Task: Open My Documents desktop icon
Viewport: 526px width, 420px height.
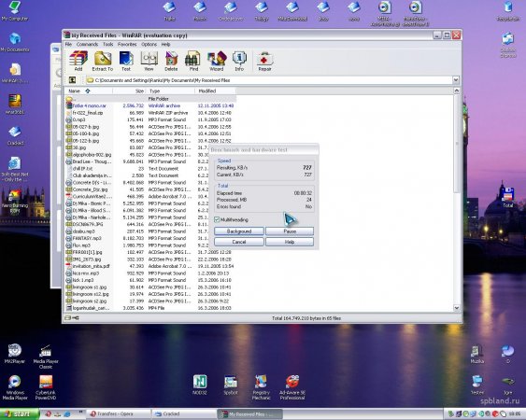Action: tap(15, 42)
